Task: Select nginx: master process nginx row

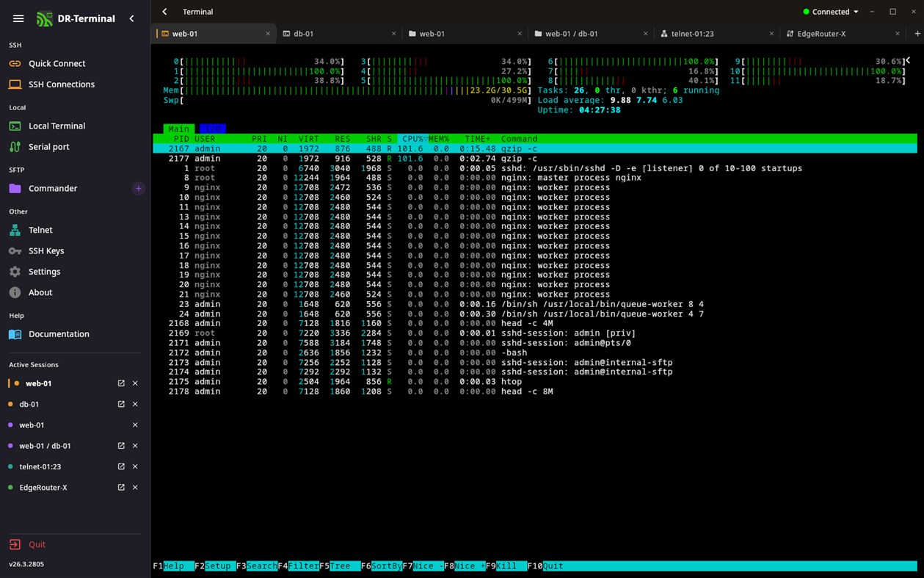Action: pos(535,178)
